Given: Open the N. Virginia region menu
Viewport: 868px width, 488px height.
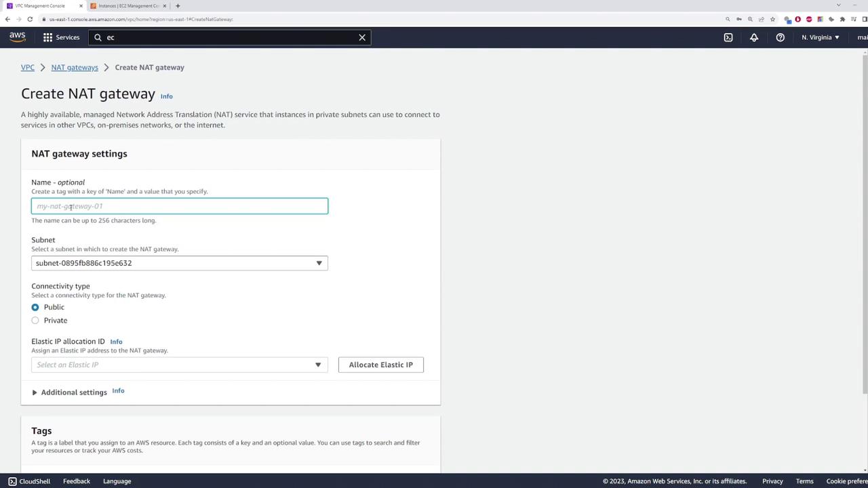Looking at the screenshot, I should click(x=821, y=37).
